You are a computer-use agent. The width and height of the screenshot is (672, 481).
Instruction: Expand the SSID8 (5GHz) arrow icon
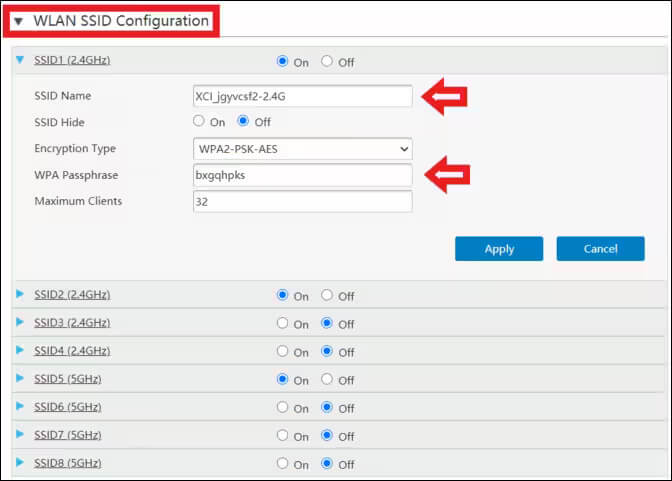22,464
